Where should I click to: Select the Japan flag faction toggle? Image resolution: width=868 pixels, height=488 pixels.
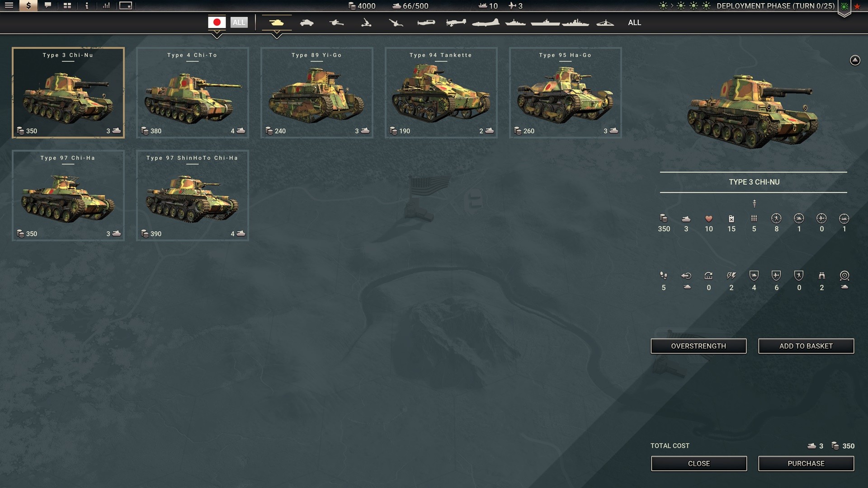[217, 21]
